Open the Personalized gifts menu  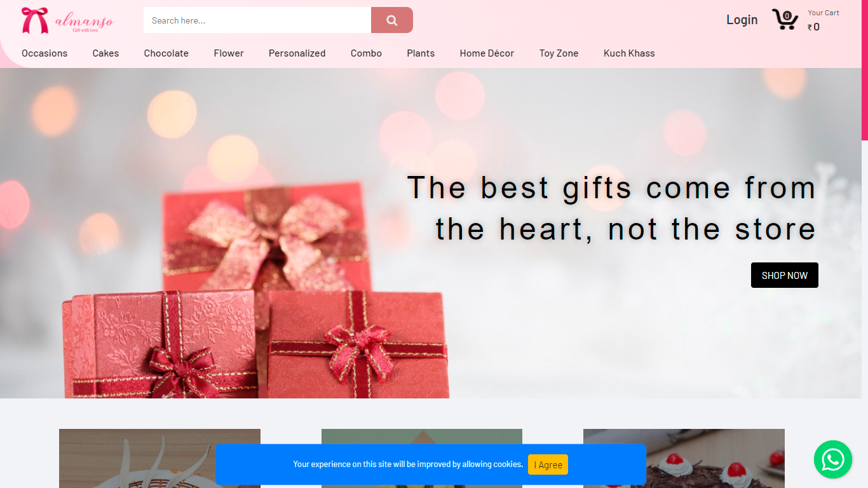click(x=297, y=53)
